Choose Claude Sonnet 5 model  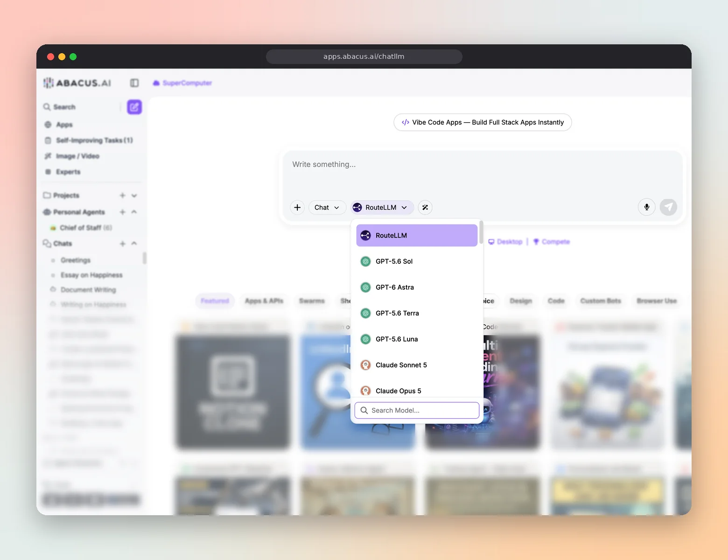(417, 365)
